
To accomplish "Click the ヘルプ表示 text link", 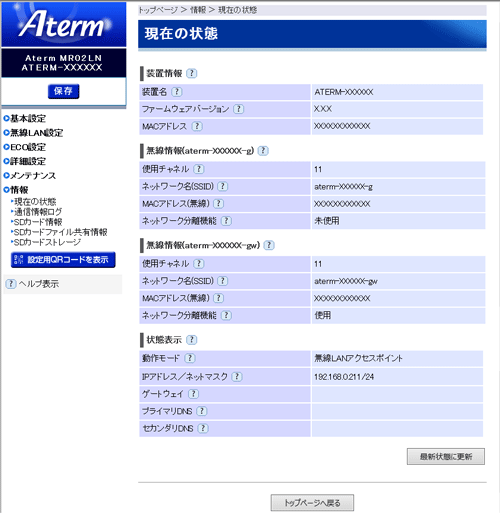I will tap(39, 284).
